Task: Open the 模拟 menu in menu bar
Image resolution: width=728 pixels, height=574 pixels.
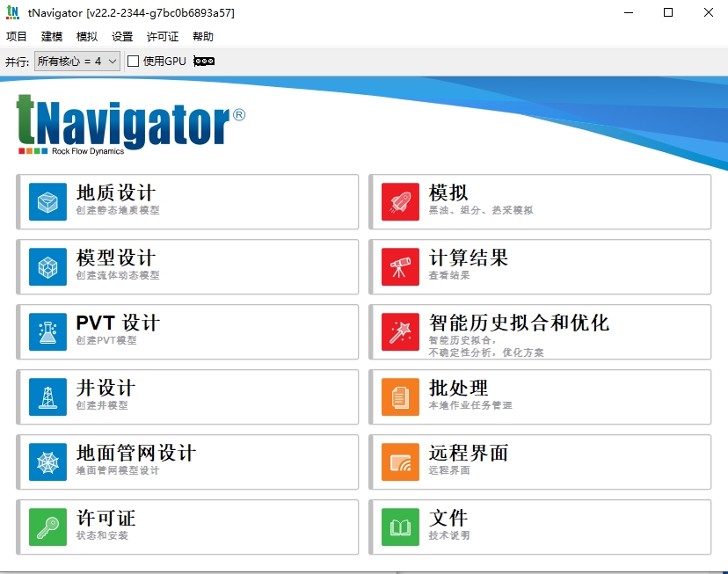Action: 87,37
